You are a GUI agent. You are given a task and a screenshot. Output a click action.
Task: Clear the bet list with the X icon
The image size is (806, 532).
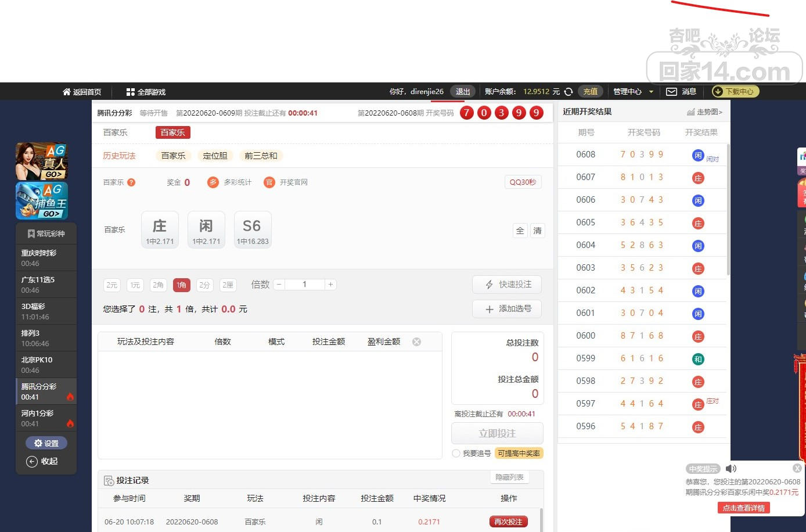416,342
